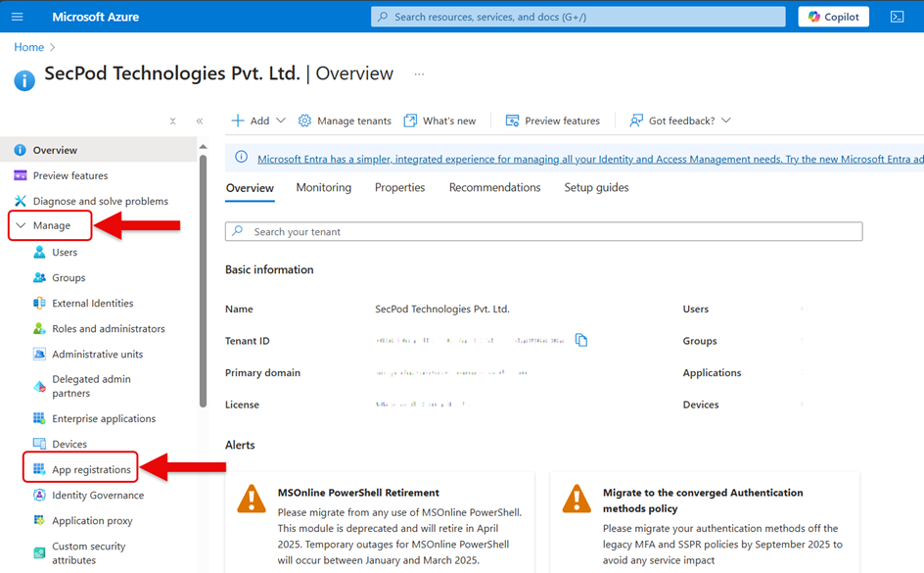This screenshot has height=573, width=924.
Task: Expand the Got feedback dropdown arrow
Action: click(726, 120)
